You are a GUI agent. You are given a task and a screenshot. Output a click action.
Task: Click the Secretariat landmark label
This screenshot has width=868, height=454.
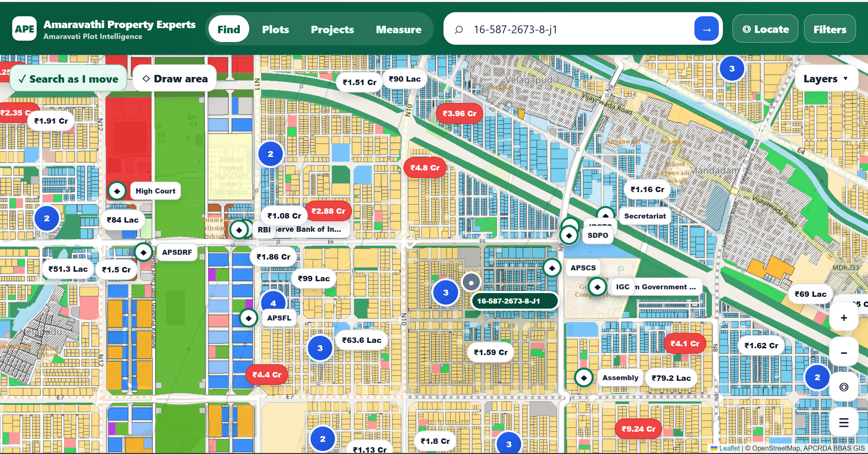645,216
